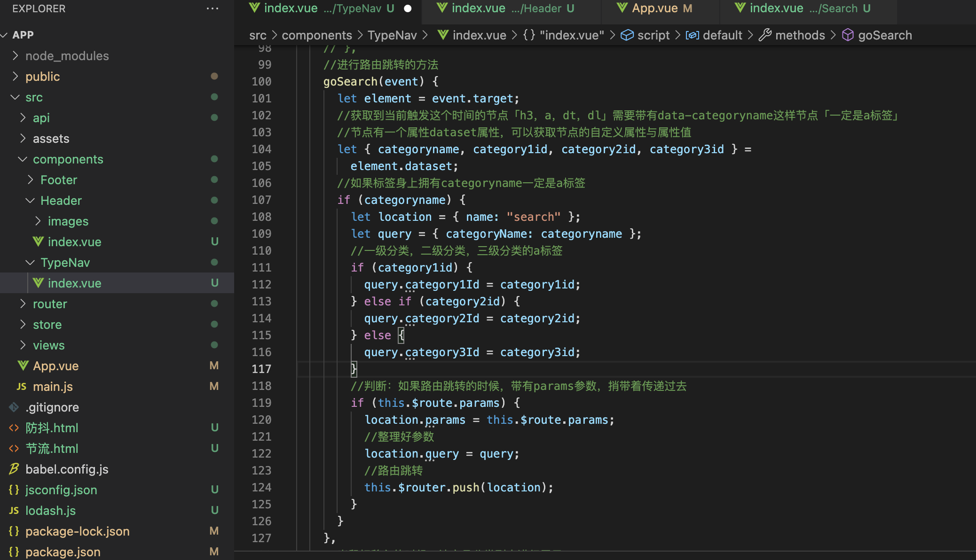This screenshot has width=976, height=560.
Task: Click the Explorer more actions ellipsis
Action: 212,8
